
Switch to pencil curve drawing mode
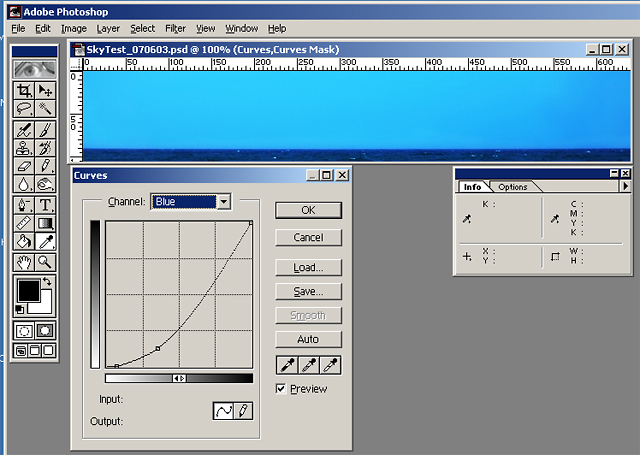pyautogui.click(x=241, y=411)
